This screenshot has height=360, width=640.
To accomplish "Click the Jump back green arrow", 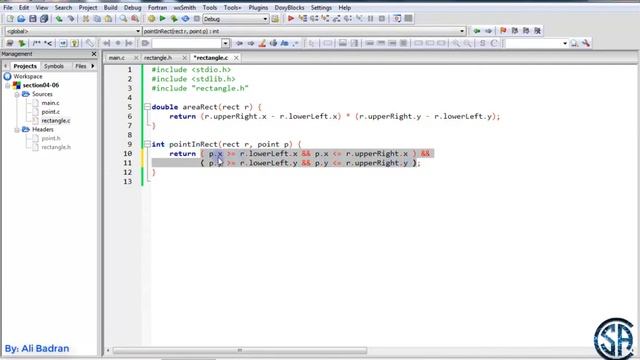I will pos(477,31).
